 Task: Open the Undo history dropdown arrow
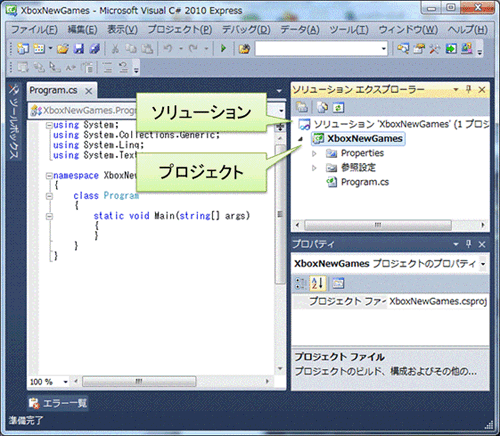181,49
